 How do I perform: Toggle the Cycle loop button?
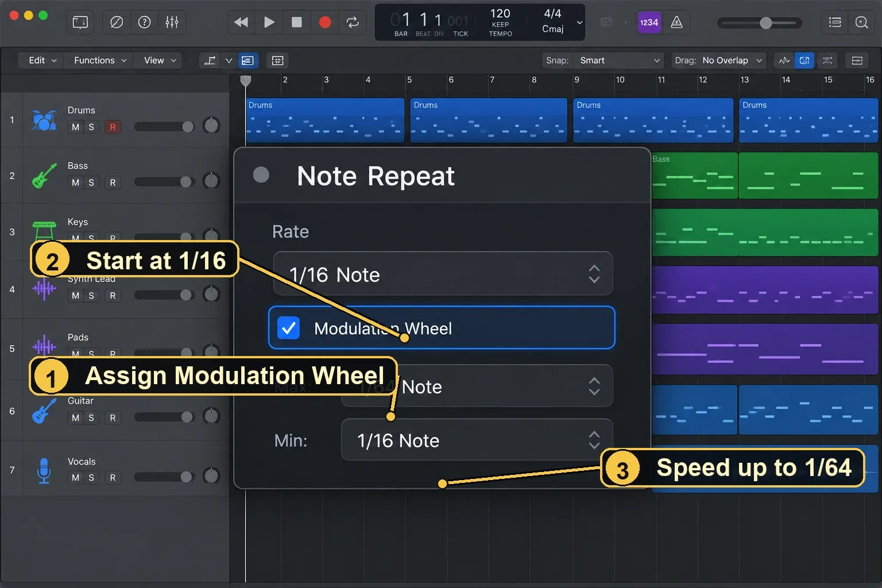point(353,22)
